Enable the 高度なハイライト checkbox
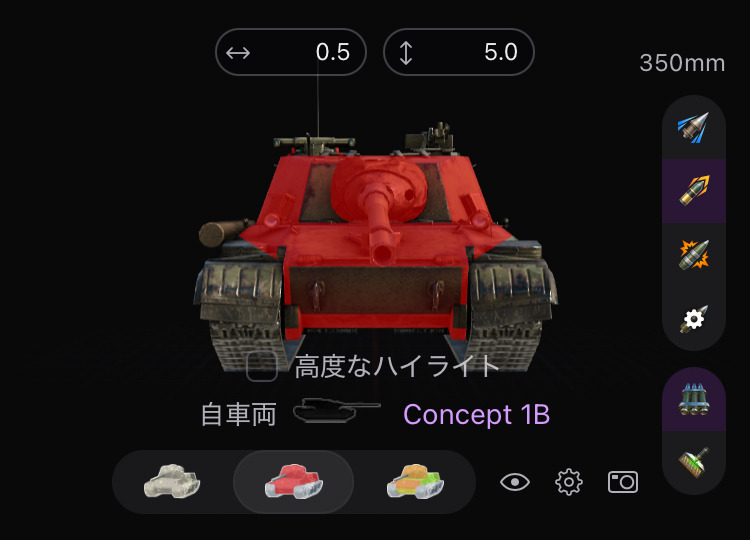 262,366
